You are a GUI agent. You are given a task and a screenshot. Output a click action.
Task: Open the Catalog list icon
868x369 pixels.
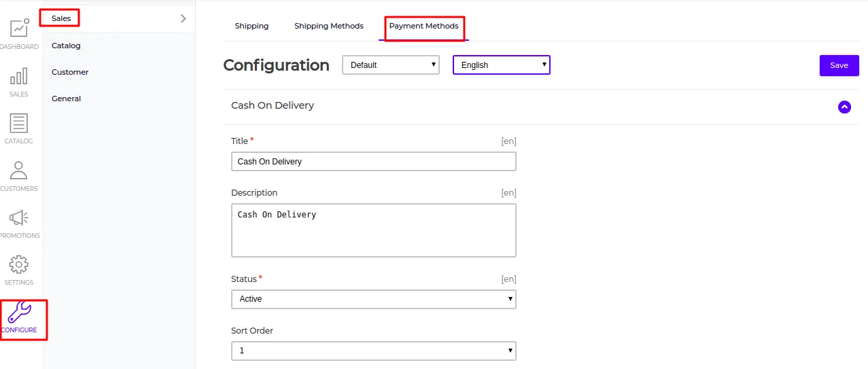[x=19, y=123]
